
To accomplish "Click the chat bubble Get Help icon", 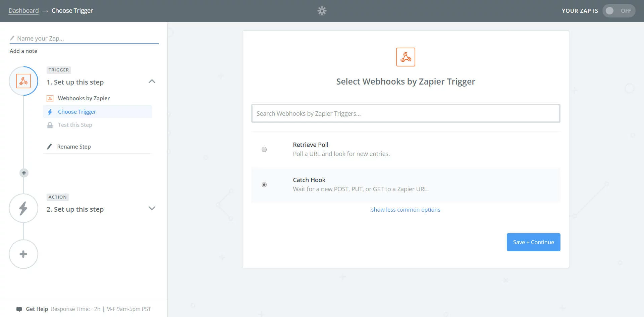I will click(x=19, y=309).
